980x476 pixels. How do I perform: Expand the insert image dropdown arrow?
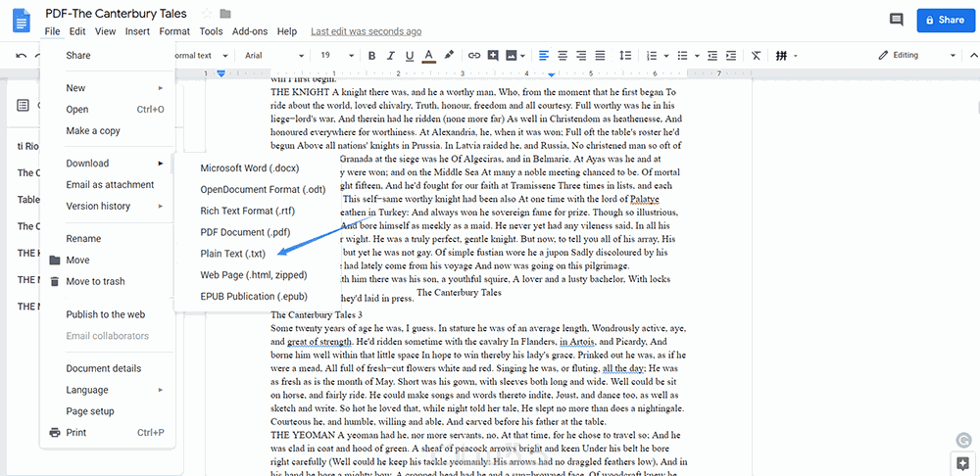coord(522,56)
